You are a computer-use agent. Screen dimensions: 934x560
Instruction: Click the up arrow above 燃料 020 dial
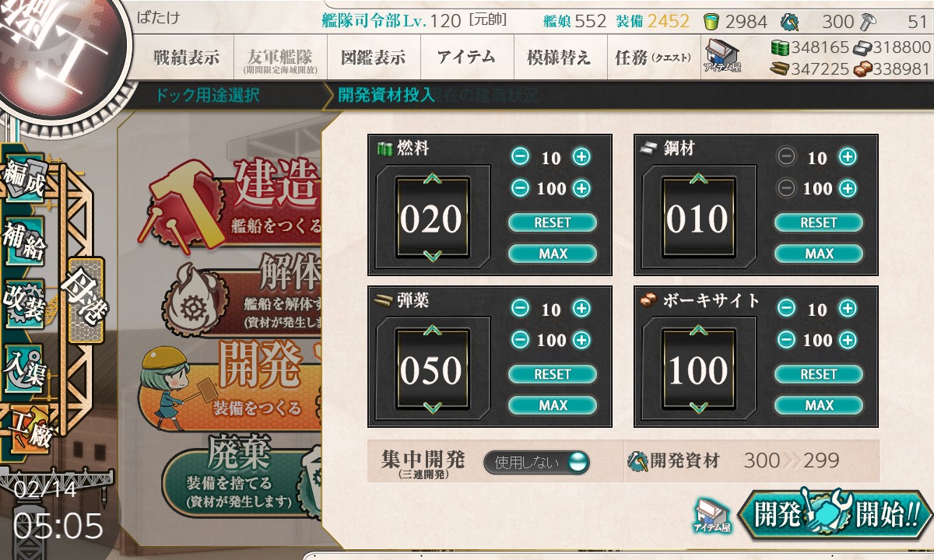[432, 180]
